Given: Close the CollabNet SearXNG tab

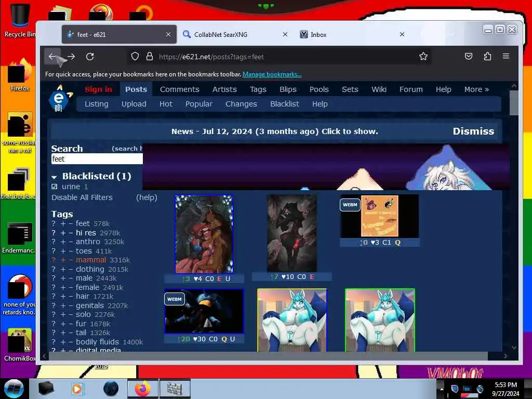Looking at the screenshot, I should [285, 34].
